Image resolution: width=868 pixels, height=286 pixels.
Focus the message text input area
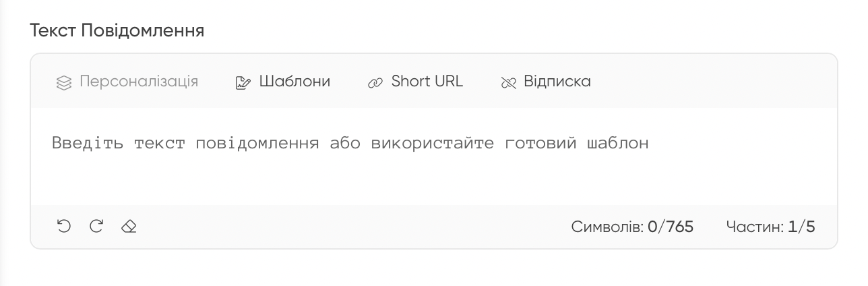point(434,156)
